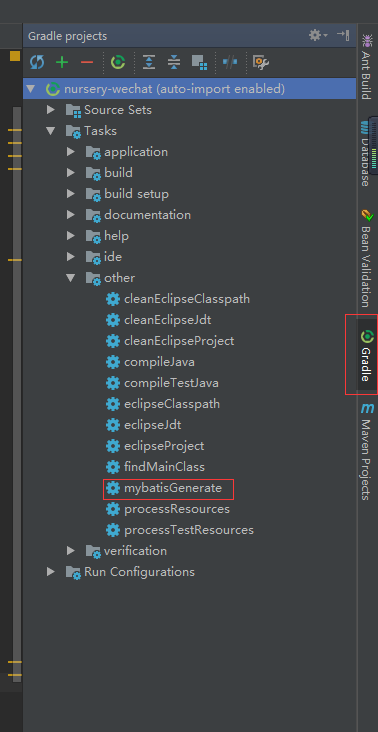Collapse nursery-wechat project node

[31, 89]
